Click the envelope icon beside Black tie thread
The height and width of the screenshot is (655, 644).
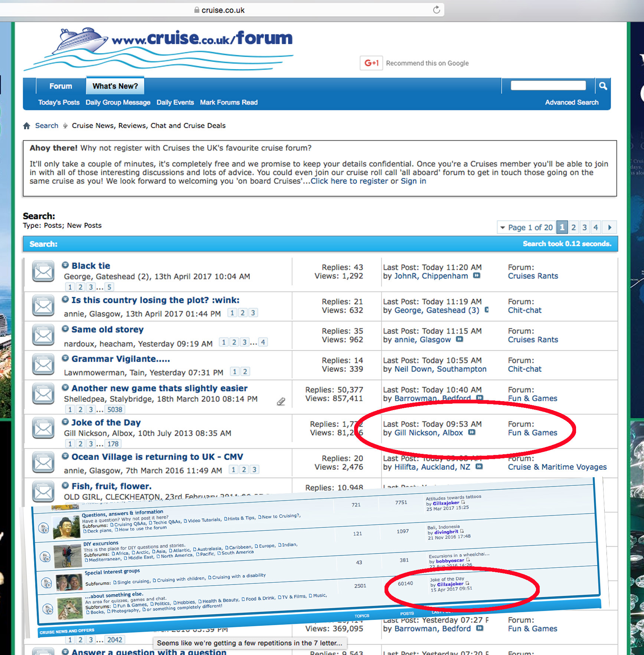43,271
